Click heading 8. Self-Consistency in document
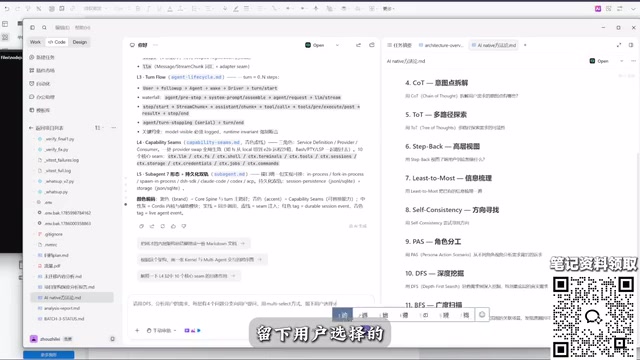Screen dimensions: 640x360 point(452,210)
